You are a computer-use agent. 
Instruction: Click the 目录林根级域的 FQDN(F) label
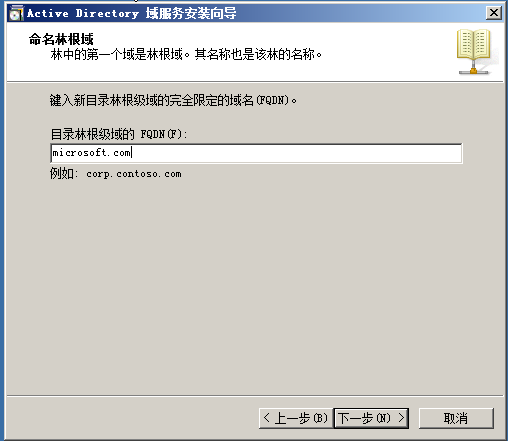pos(119,134)
